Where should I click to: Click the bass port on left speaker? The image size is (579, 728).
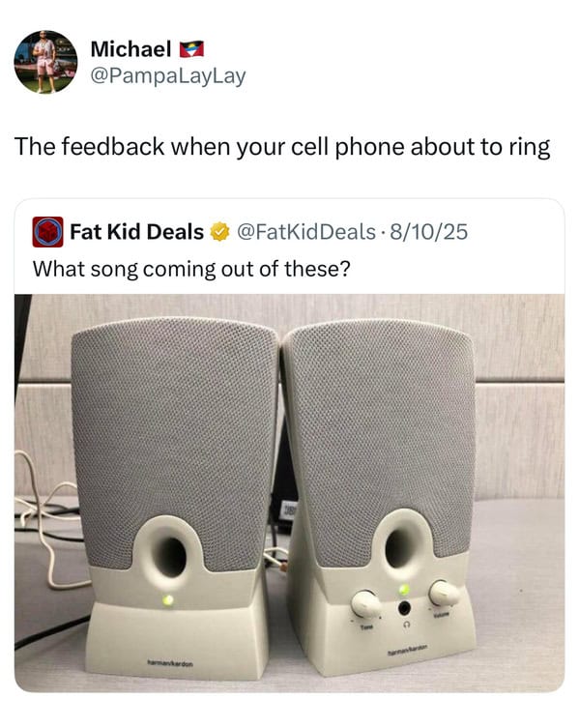[170, 556]
